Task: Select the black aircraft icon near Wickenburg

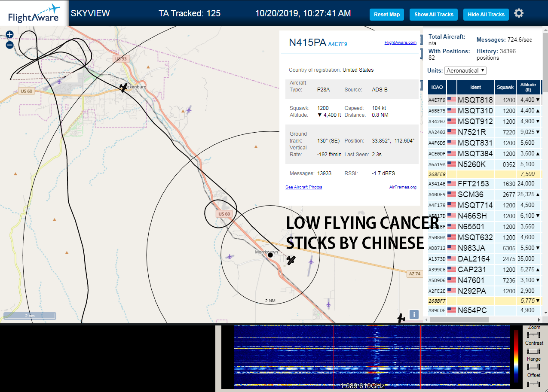Action: click(124, 88)
